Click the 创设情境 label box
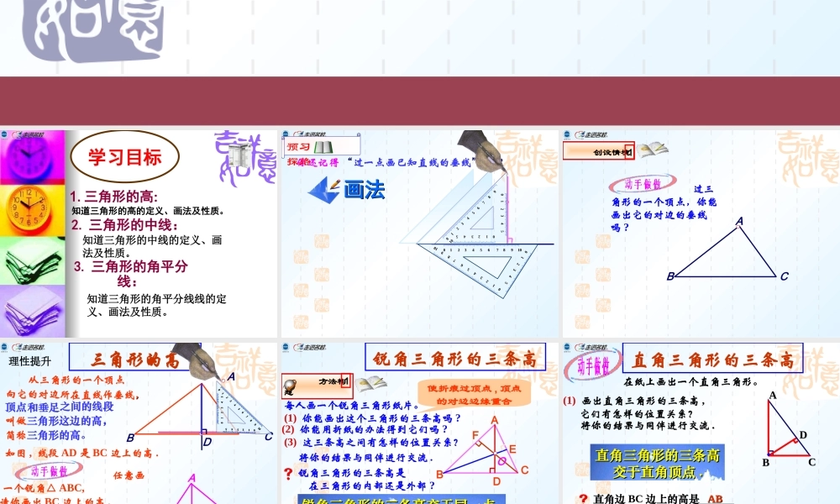 coord(599,151)
